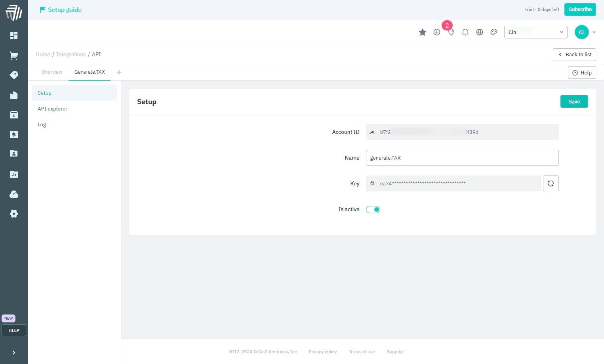
Task: Open the shopping cart sidebar icon
Action: click(x=14, y=55)
